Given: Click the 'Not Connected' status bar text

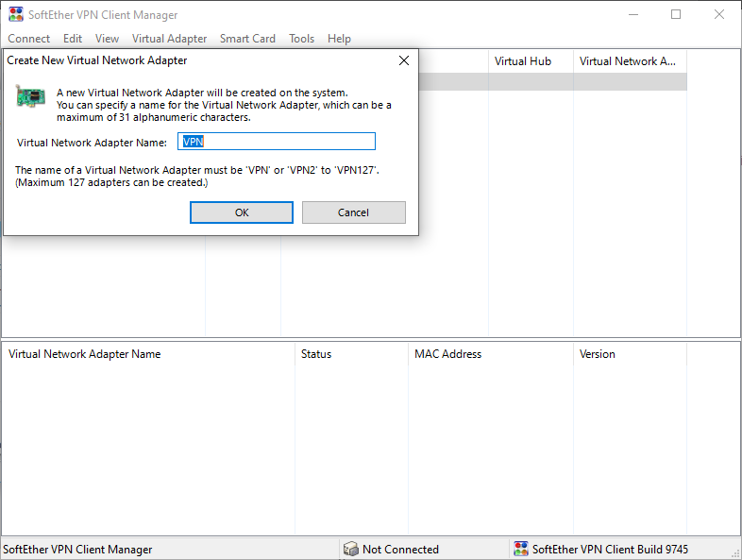Looking at the screenshot, I should pyautogui.click(x=400, y=550).
